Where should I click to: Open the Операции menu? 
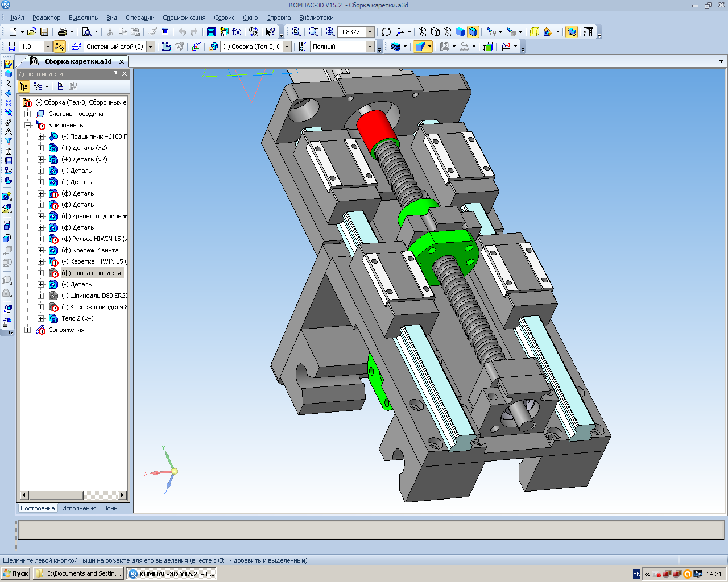click(140, 18)
